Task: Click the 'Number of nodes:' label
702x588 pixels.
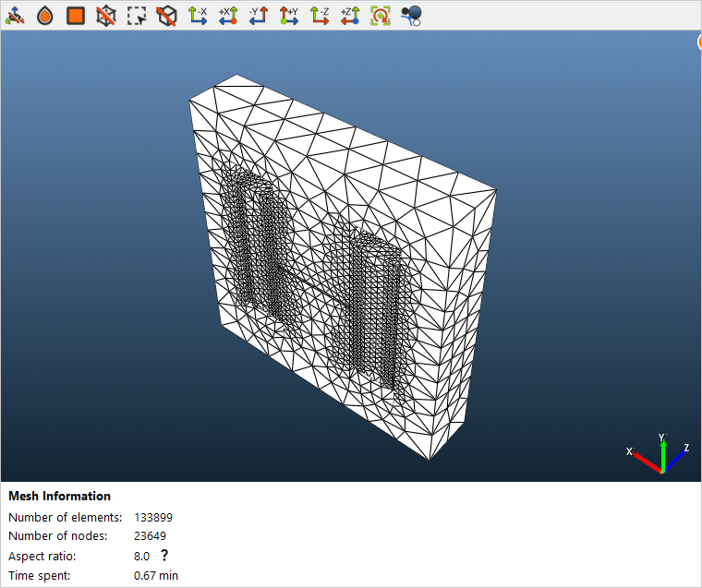Action: point(58,535)
